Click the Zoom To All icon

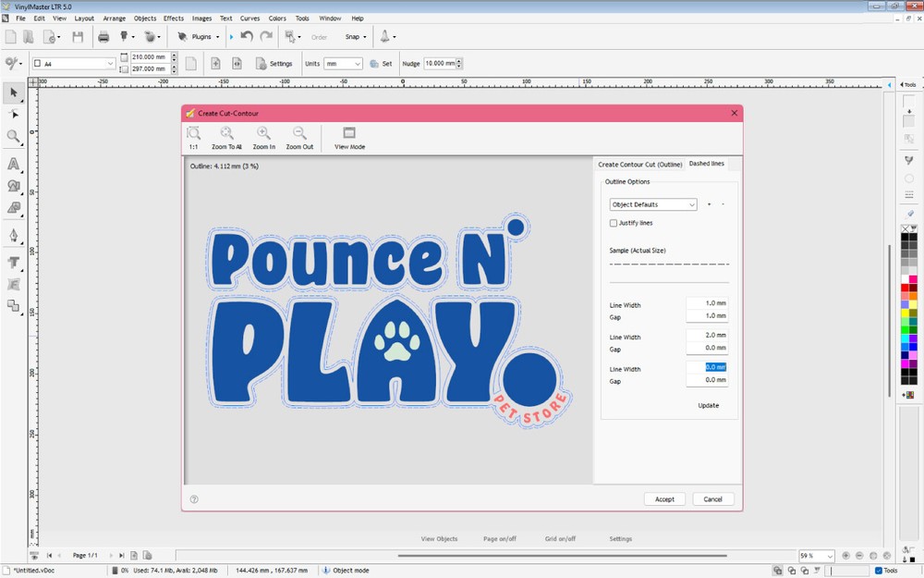[226, 136]
